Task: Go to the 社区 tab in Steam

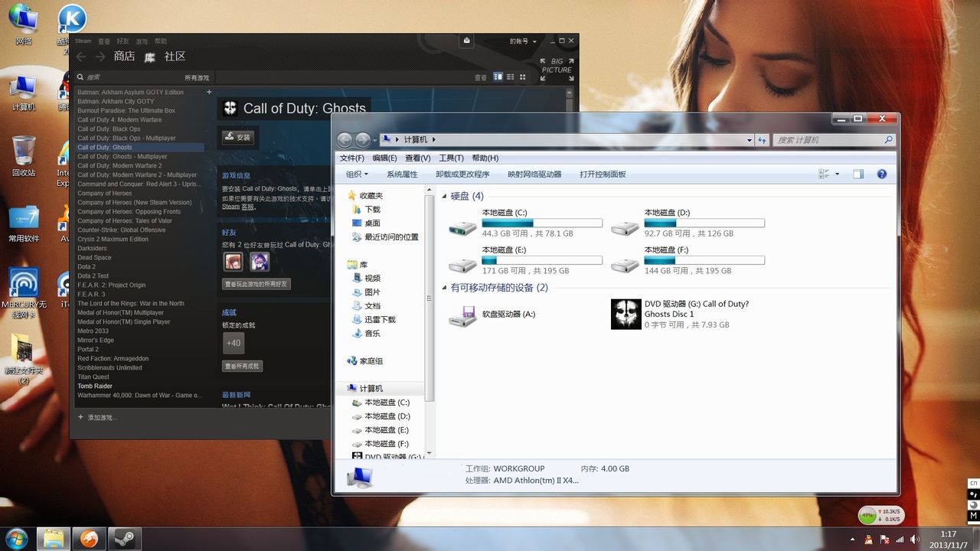Action: [x=175, y=57]
